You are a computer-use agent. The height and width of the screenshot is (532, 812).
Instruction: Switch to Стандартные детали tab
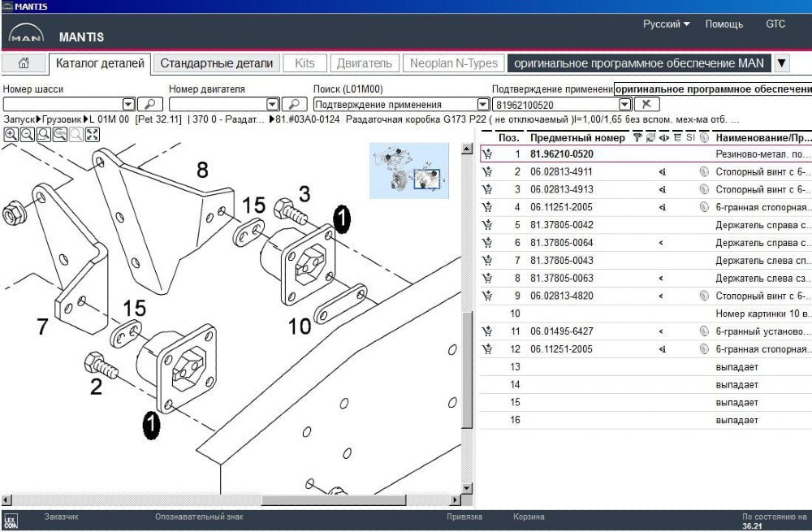point(216,63)
